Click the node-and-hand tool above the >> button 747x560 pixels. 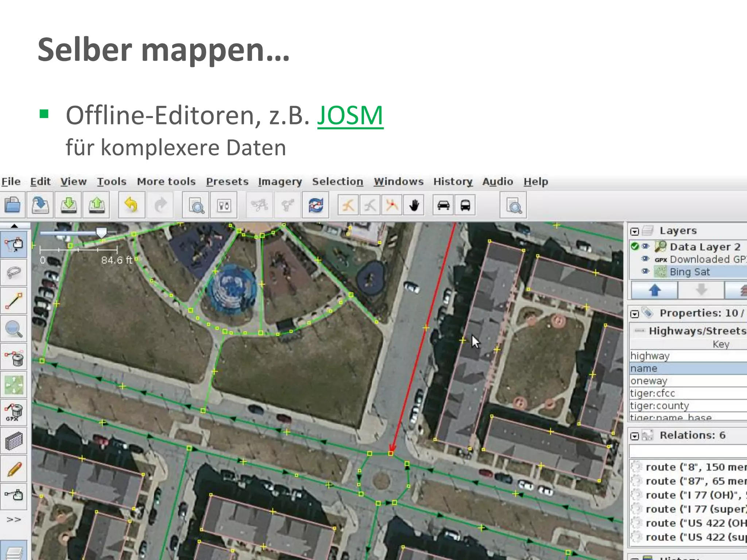tap(14, 496)
